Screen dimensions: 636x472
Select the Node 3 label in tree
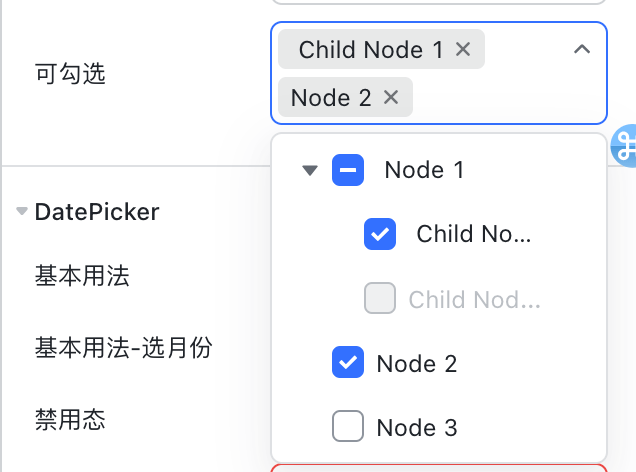coord(417,427)
